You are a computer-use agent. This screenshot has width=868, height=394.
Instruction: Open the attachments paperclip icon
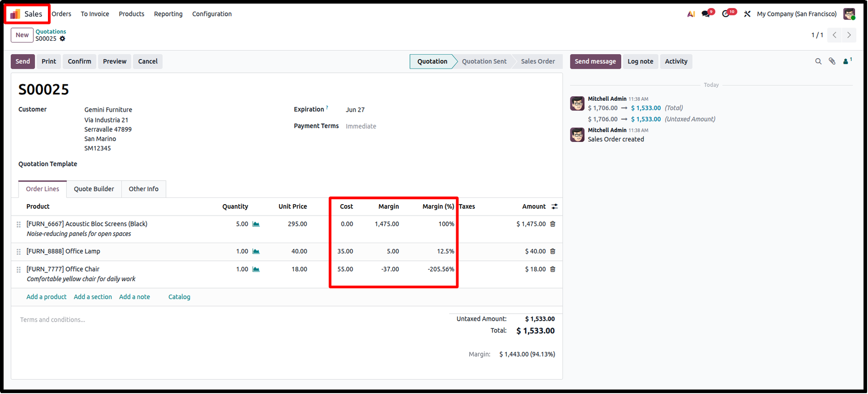pos(832,61)
